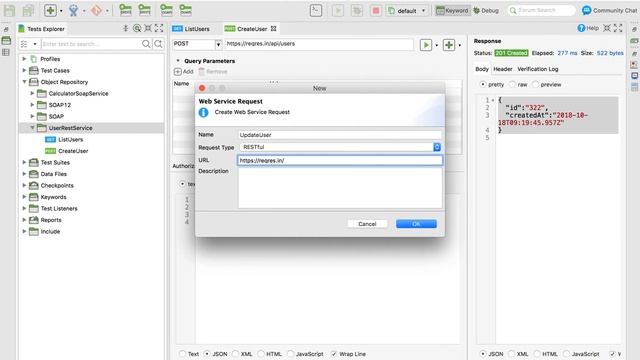Collapse the Query Parameters section
640x360 pixels.
pyautogui.click(x=178, y=61)
